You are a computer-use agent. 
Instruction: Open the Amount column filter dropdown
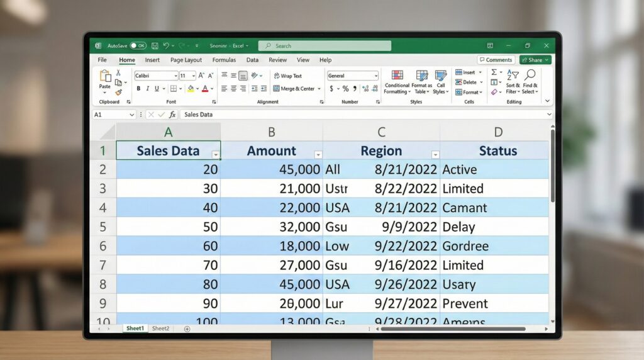pos(318,155)
